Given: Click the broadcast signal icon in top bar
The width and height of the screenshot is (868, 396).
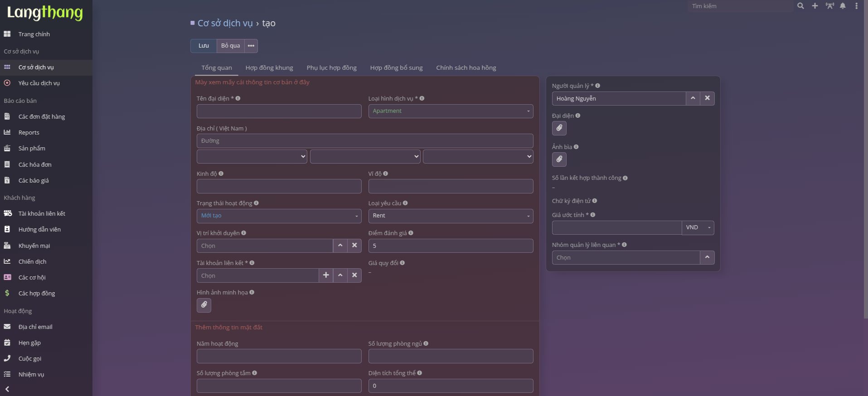Looking at the screenshot, I should coord(829,6).
